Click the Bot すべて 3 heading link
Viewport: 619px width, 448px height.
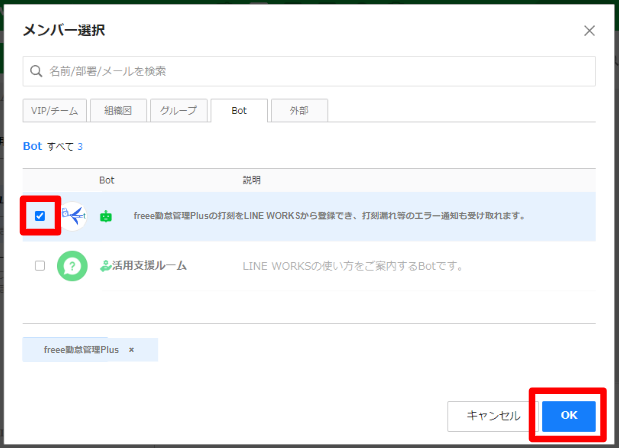pyautogui.click(x=53, y=146)
